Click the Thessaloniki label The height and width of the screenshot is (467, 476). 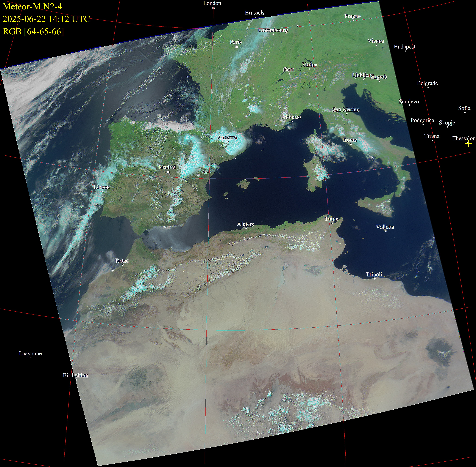(464, 139)
